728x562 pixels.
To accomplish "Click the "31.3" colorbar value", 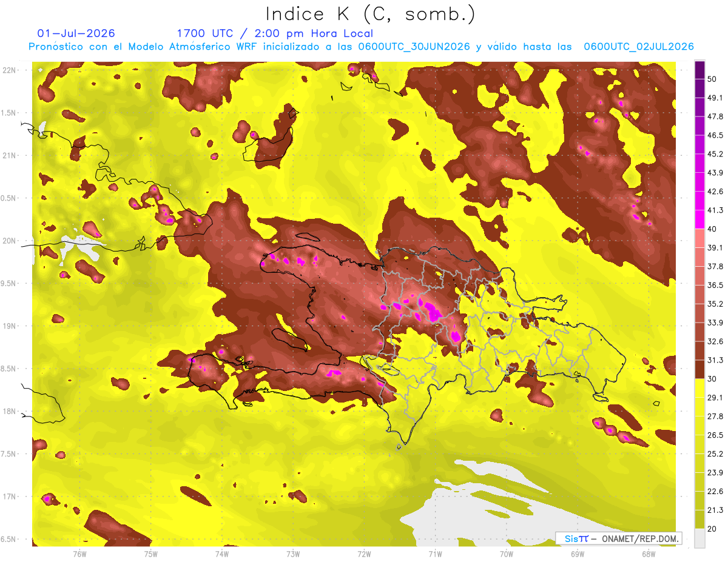I will (x=715, y=361).
